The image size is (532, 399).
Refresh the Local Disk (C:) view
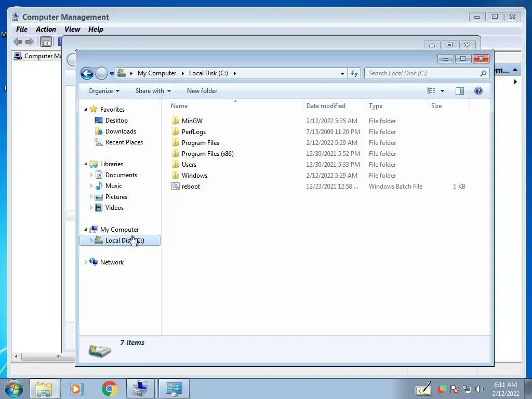coord(354,73)
